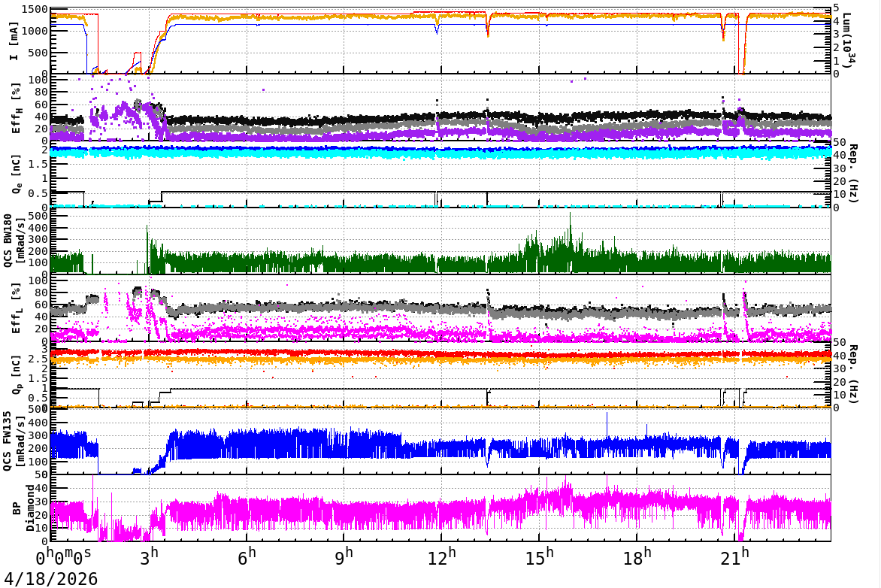Click the "I [mA]" axis label
This screenshot has height=588, width=881.
click(14, 41)
